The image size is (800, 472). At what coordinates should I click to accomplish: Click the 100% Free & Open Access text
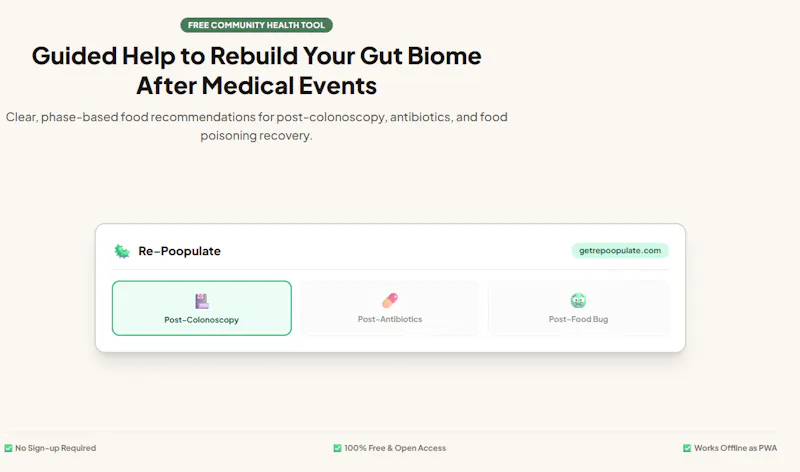pyautogui.click(x=395, y=448)
